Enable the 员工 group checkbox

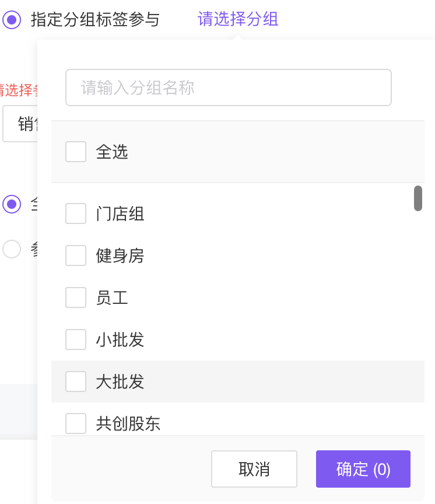point(76,297)
